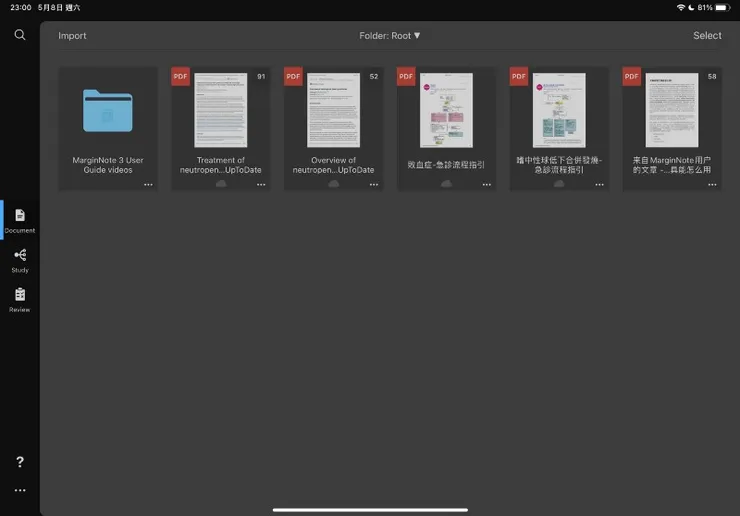The image size is (740, 516).
Task: Switch to the Document tab
Action: (20, 220)
